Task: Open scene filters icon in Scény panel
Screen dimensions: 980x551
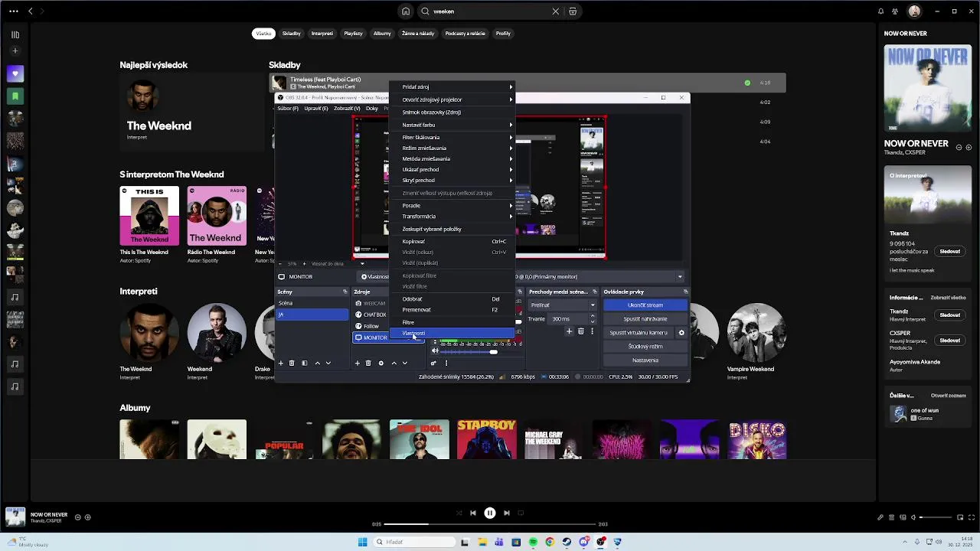Action: (305, 363)
